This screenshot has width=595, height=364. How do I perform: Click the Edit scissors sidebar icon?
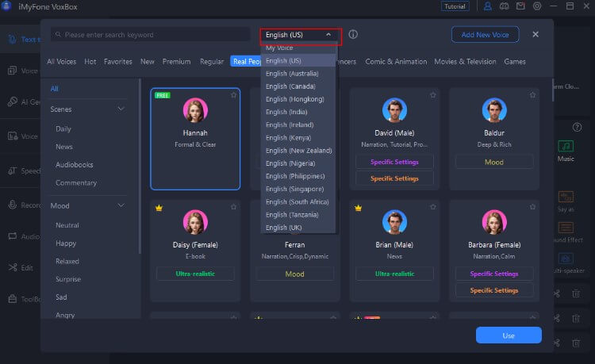(13, 267)
